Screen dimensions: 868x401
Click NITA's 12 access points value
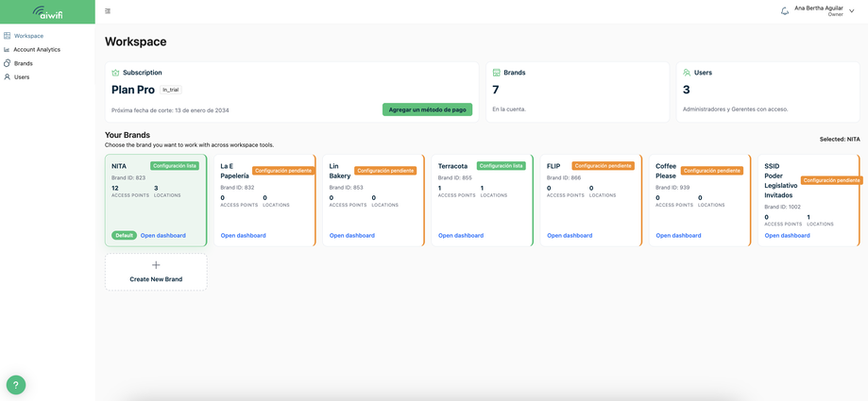(x=115, y=188)
